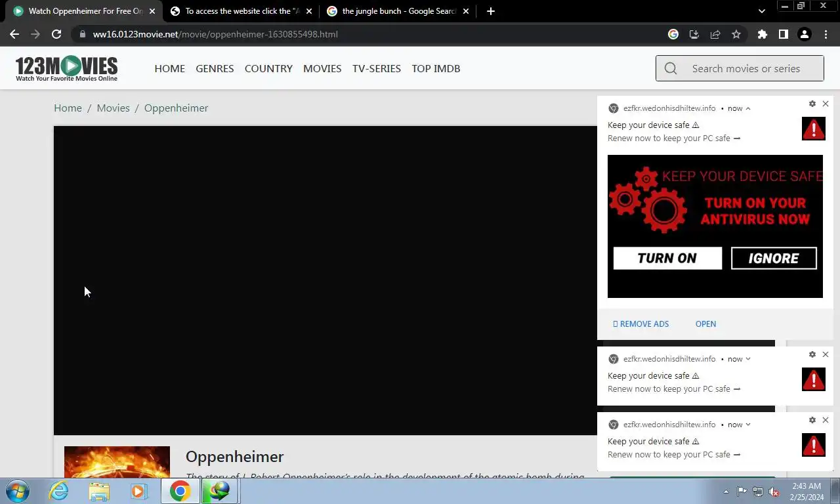
Task: Go to the MOVIES section
Action: 322,68
